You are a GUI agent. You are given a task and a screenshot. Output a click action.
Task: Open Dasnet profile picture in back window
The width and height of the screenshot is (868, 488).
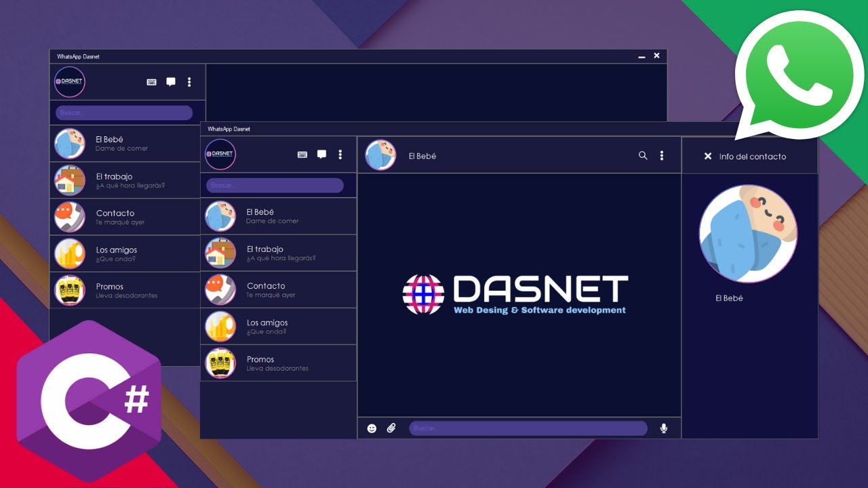click(x=70, y=82)
